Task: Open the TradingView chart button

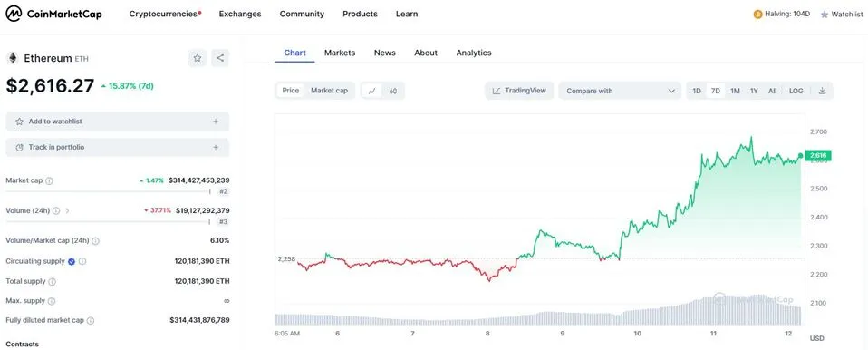Action: pyautogui.click(x=519, y=91)
